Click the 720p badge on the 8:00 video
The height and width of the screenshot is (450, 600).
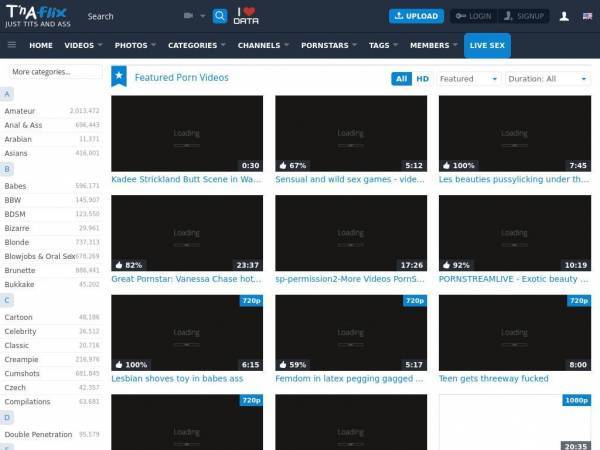tap(579, 301)
